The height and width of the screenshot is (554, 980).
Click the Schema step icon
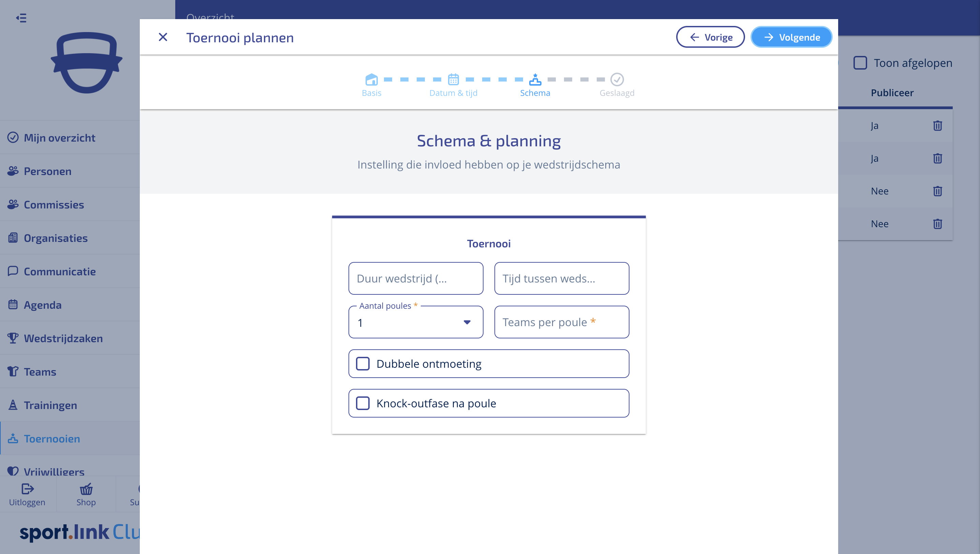(x=535, y=79)
